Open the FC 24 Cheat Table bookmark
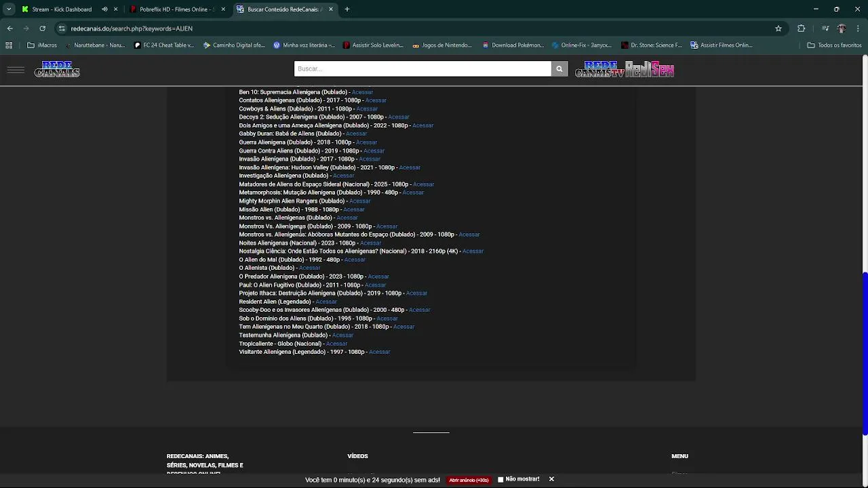 [164, 45]
